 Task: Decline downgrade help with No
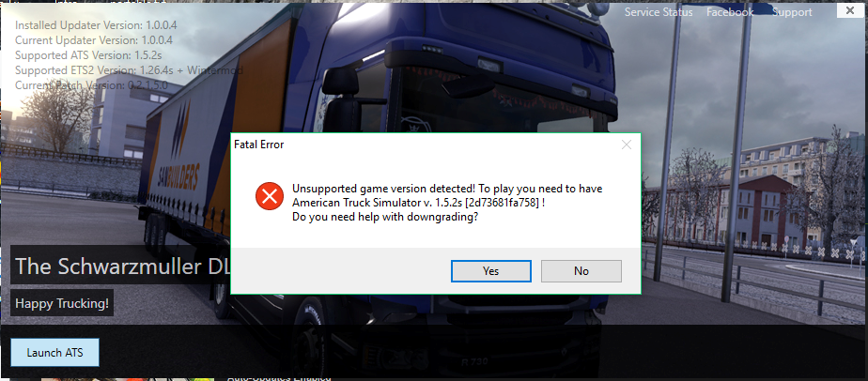click(581, 271)
